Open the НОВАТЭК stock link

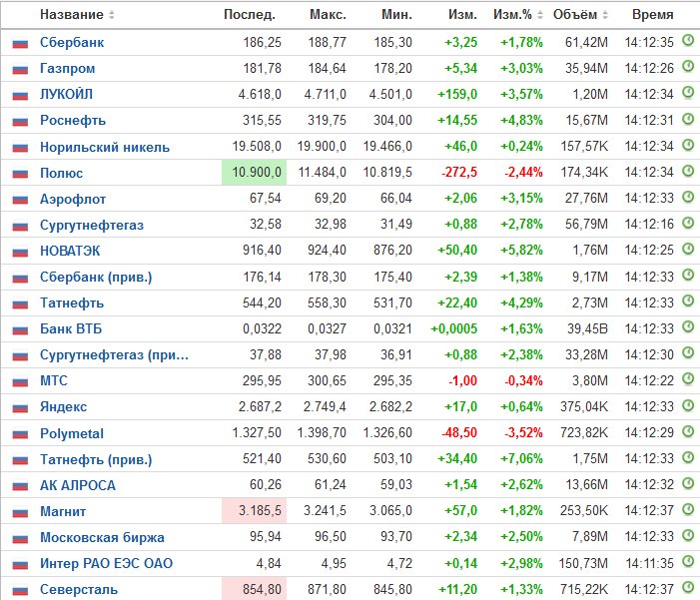coord(70,251)
